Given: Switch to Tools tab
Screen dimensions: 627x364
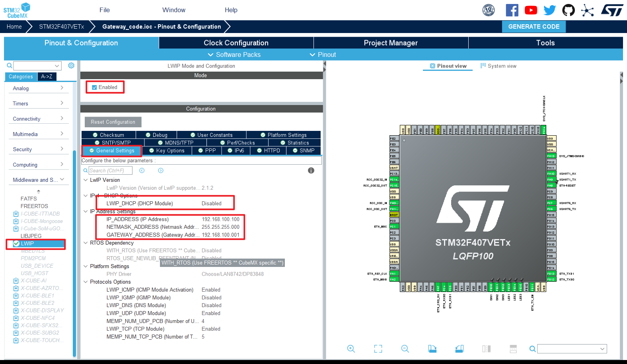Looking at the screenshot, I should tap(545, 43).
